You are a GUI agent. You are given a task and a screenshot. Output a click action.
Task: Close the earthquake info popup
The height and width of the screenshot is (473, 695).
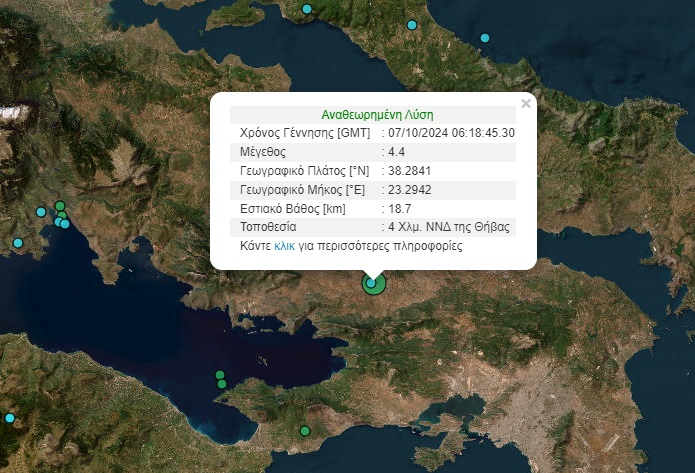[526, 104]
